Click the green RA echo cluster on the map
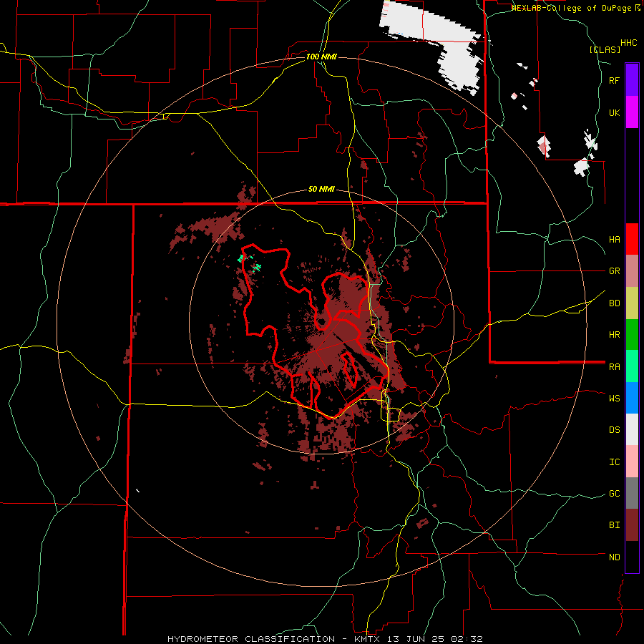This screenshot has width=644, height=644. coord(250,263)
